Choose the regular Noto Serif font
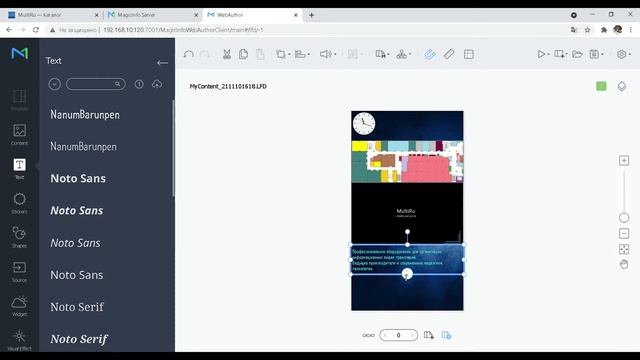The image size is (640, 360). (x=77, y=307)
